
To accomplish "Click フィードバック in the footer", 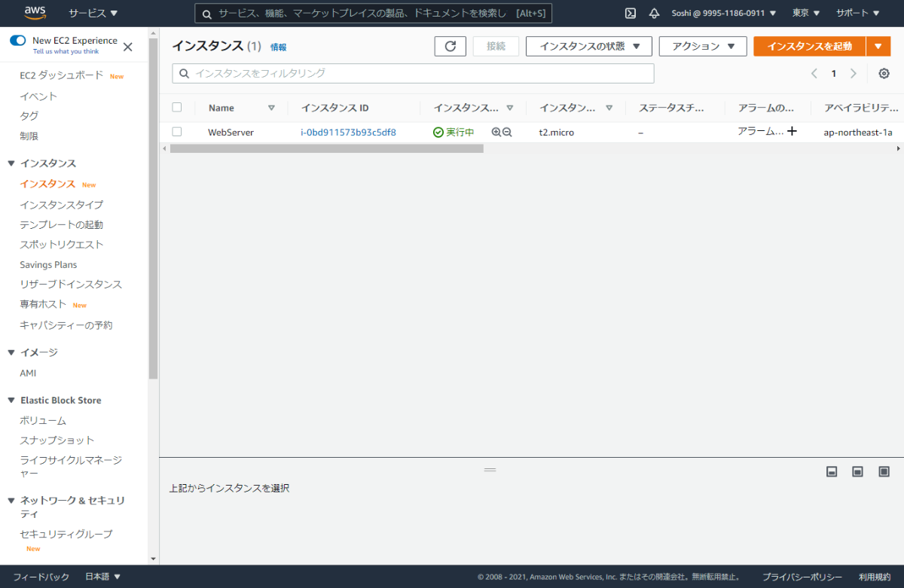I will (41, 577).
